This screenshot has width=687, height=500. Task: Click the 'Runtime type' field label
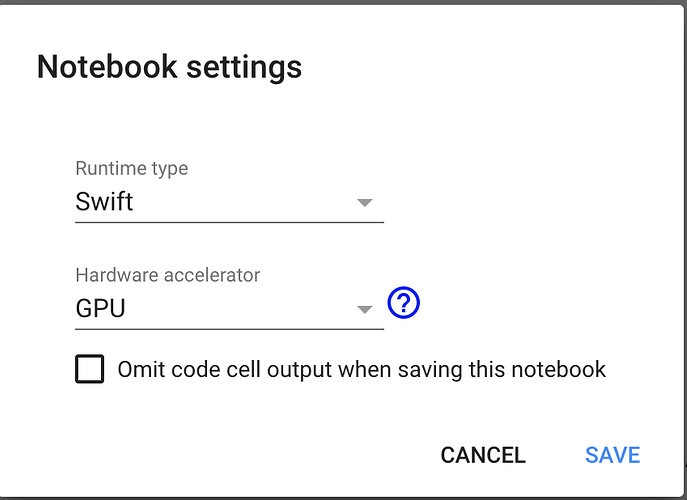(x=131, y=168)
